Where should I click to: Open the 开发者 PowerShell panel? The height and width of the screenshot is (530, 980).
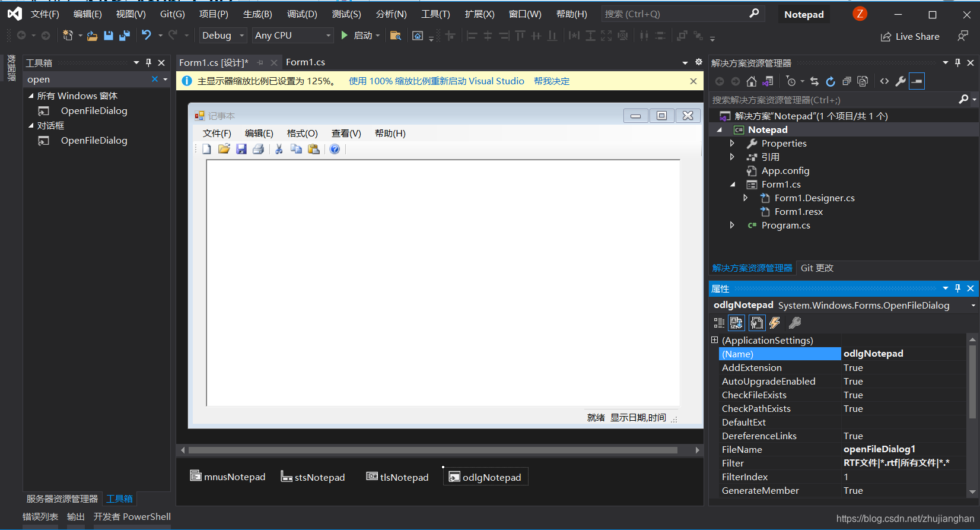[x=132, y=517]
